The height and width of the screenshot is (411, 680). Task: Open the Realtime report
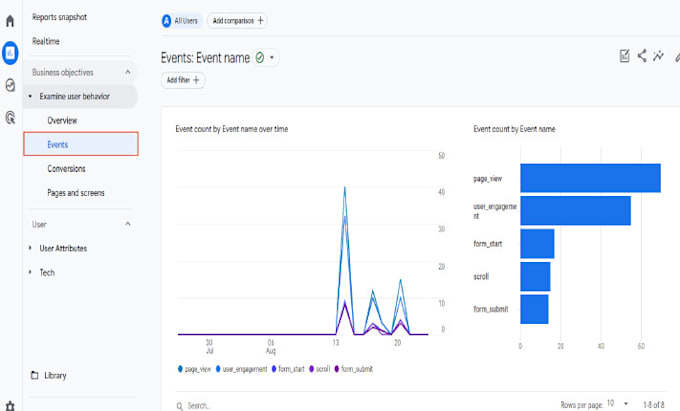point(46,41)
